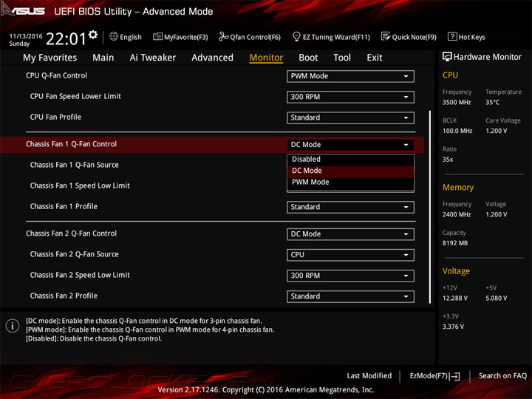This screenshot has width=532, height=399.
Task: Click the BCLK 100.0 MHz value
Action: [x=457, y=131]
